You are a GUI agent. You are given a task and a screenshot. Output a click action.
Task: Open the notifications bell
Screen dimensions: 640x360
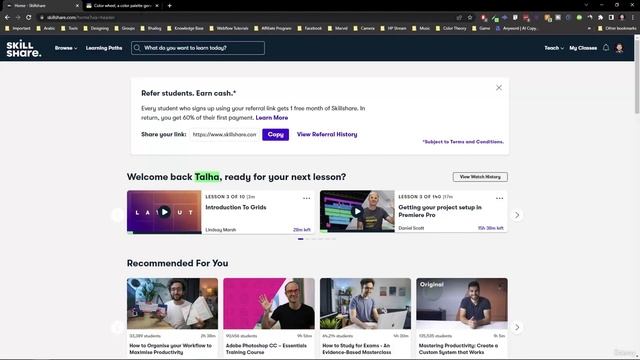click(606, 48)
